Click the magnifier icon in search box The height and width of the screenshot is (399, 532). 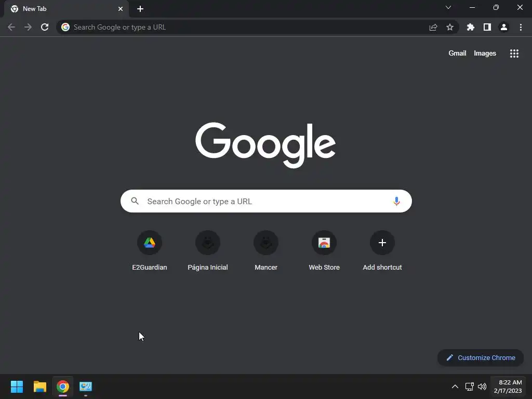click(x=135, y=201)
